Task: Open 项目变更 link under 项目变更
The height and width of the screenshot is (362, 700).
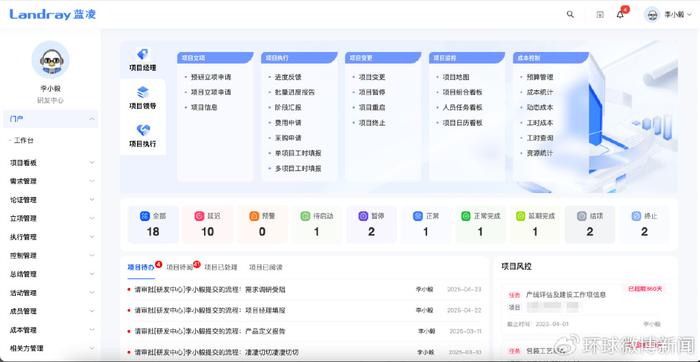Action: click(372, 77)
